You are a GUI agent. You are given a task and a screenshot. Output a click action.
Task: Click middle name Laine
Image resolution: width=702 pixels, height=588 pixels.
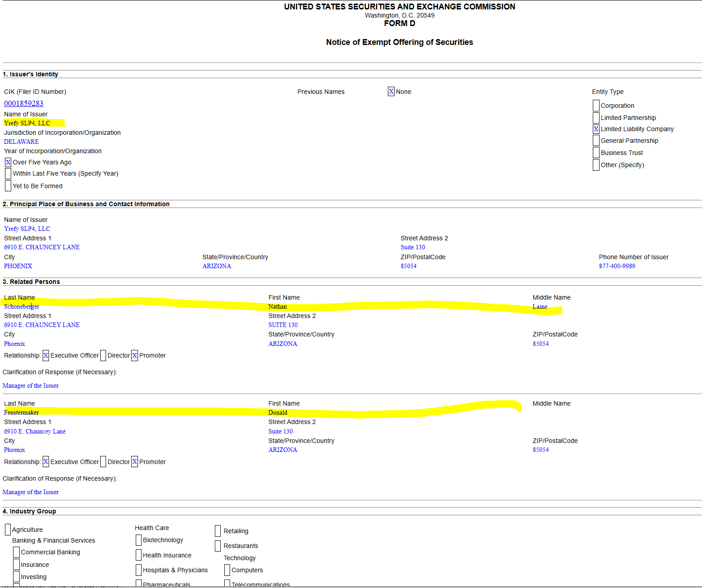(540, 306)
